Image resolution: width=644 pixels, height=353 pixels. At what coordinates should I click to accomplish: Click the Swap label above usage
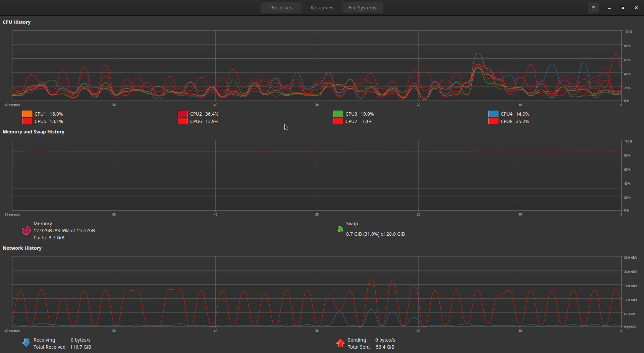click(x=352, y=224)
